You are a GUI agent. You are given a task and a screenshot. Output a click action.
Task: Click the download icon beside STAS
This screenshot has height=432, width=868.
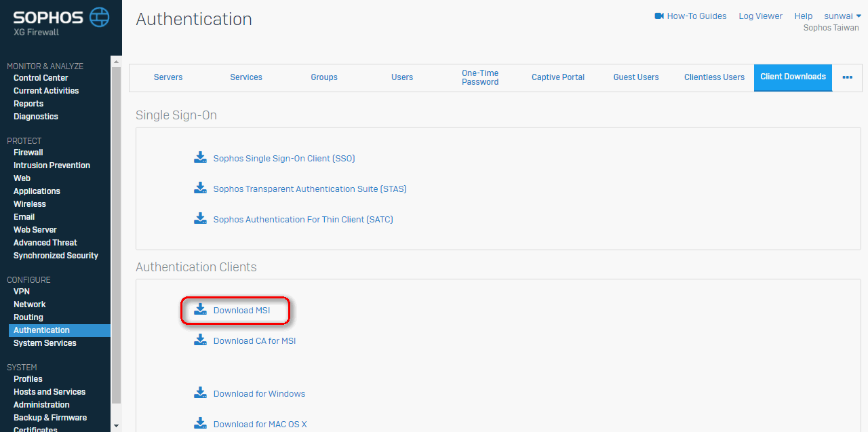tap(200, 189)
